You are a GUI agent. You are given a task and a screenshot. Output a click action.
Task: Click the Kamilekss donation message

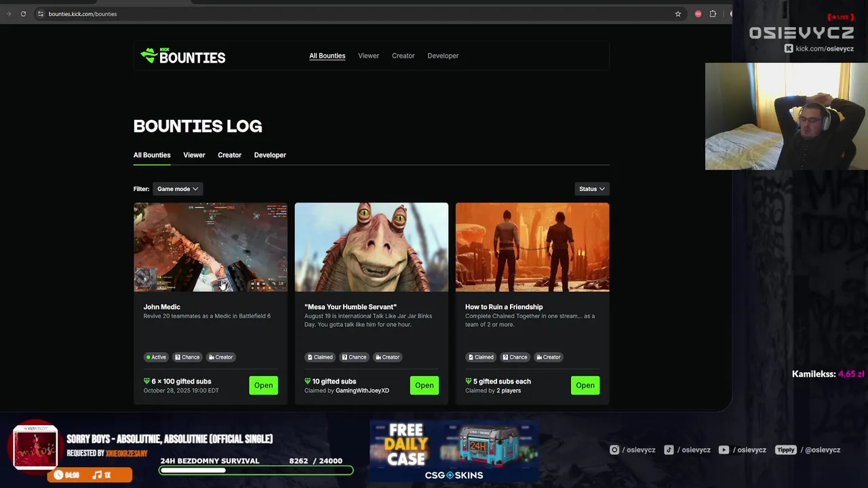[x=828, y=374]
